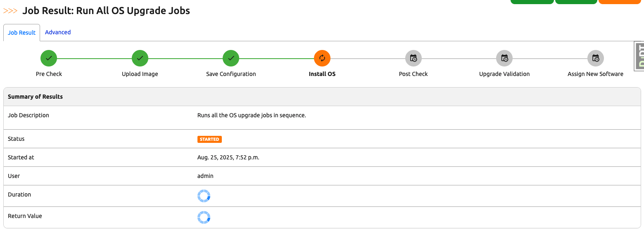Click the Save Configuration checkmark icon

pos(231,58)
